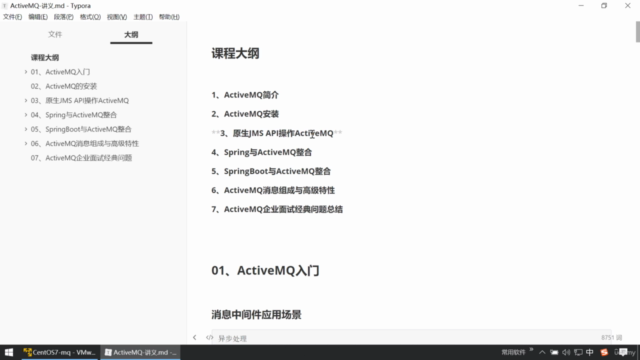
Task: Open the Sogou input method tray icon
Action: [x=604, y=352]
